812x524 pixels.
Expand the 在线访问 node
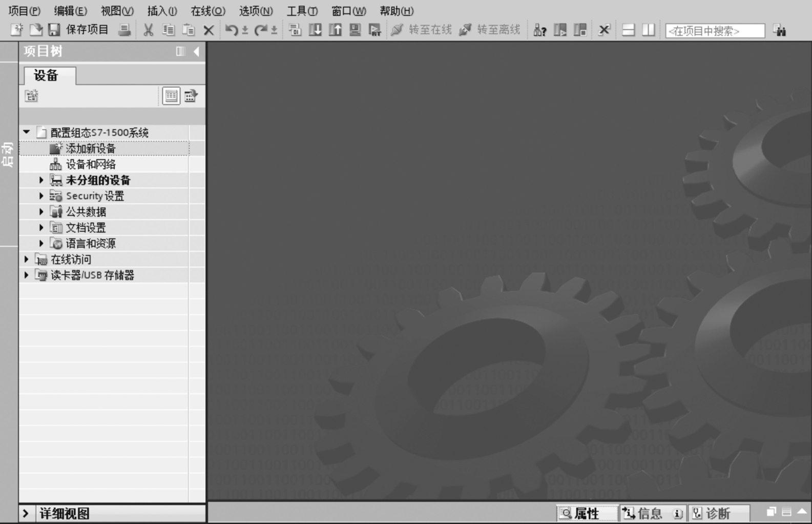click(27, 259)
